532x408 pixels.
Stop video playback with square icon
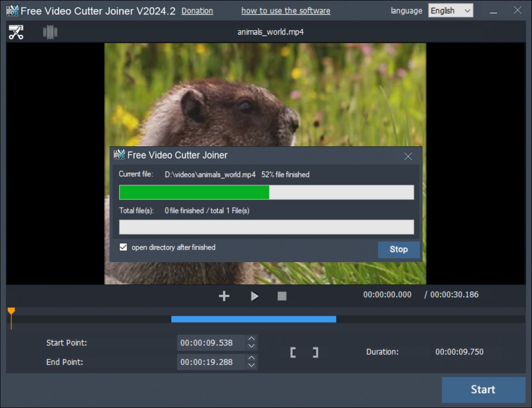[x=282, y=296]
